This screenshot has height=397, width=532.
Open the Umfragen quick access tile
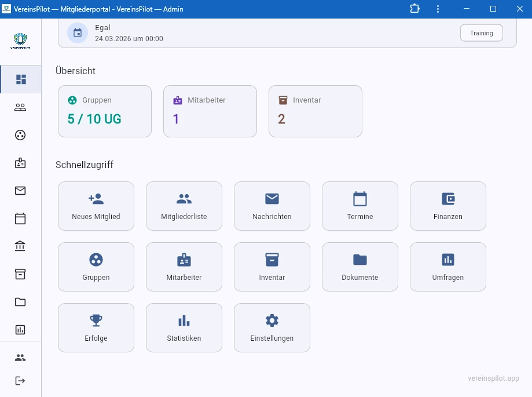(x=447, y=267)
